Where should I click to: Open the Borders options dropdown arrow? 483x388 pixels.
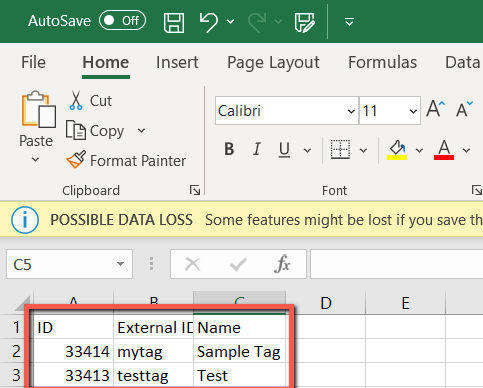click(364, 150)
